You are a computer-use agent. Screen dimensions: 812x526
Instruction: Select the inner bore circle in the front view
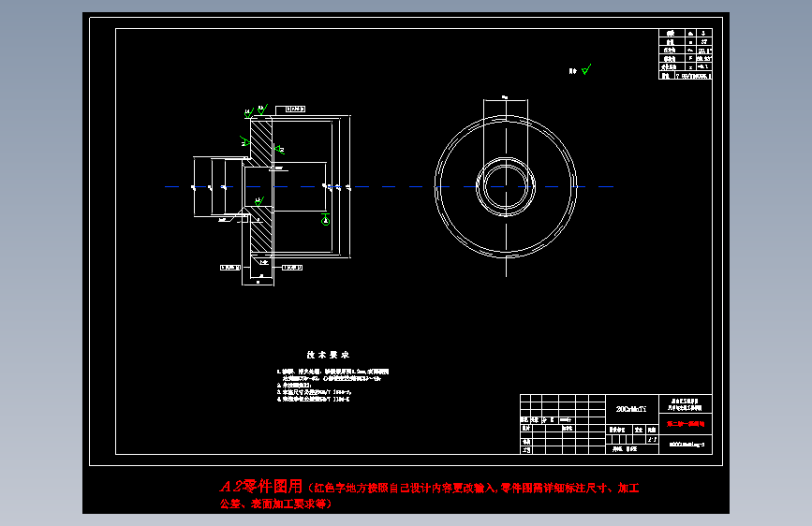506,186
